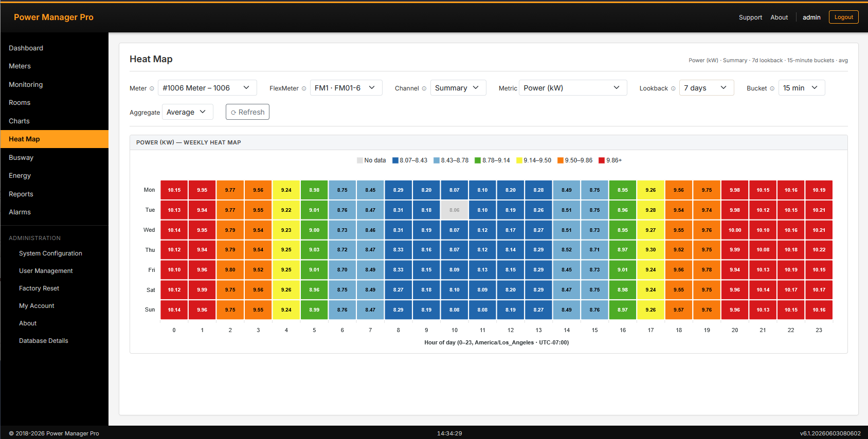Click the Mon hour 7 cell 8.45
868x439 pixels.
point(370,190)
